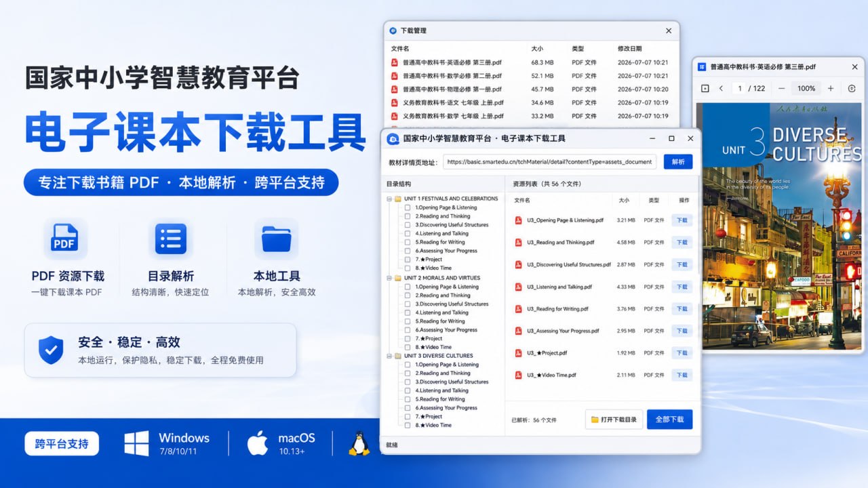Click the app logo in the 电子课本下载工具 title bar
The width and height of the screenshot is (868, 488).
click(x=393, y=138)
